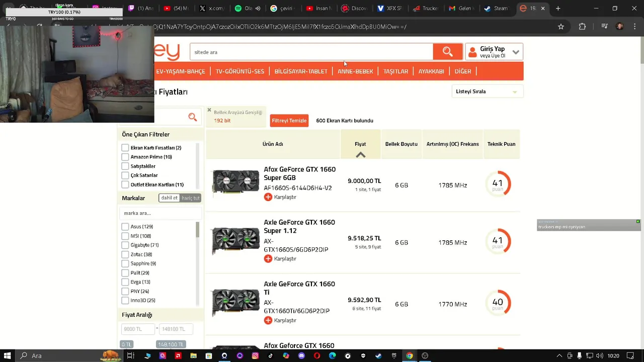Image resolution: width=644 pixels, height=362 pixels.
Task: Open Chrome media control icon
Action: (605, 27)
